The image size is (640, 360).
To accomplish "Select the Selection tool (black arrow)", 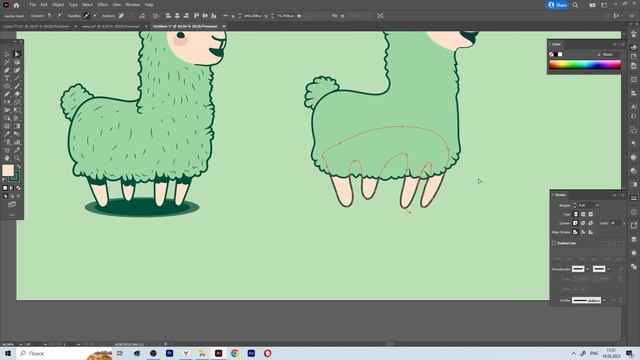I will click(x=7, y=54).
